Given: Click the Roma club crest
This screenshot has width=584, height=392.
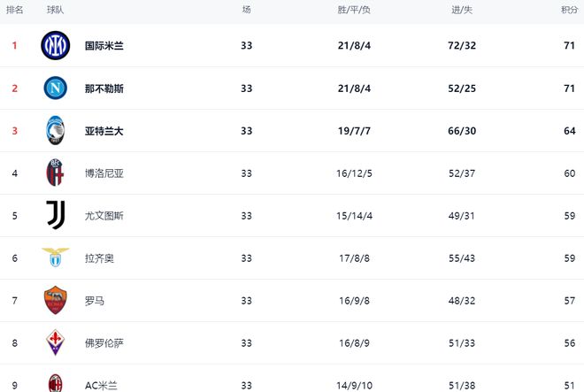Looking at the screenshot, I should [x=55, y=300].
